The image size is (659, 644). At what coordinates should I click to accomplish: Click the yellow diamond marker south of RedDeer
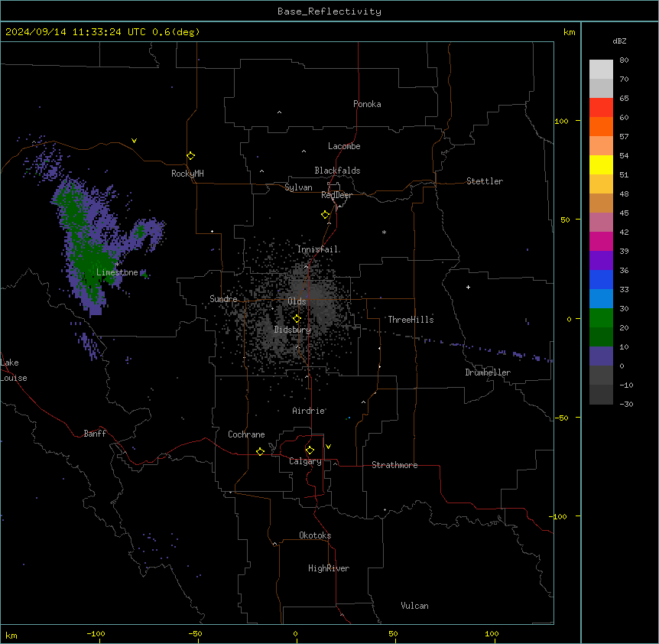coord(326,215)
